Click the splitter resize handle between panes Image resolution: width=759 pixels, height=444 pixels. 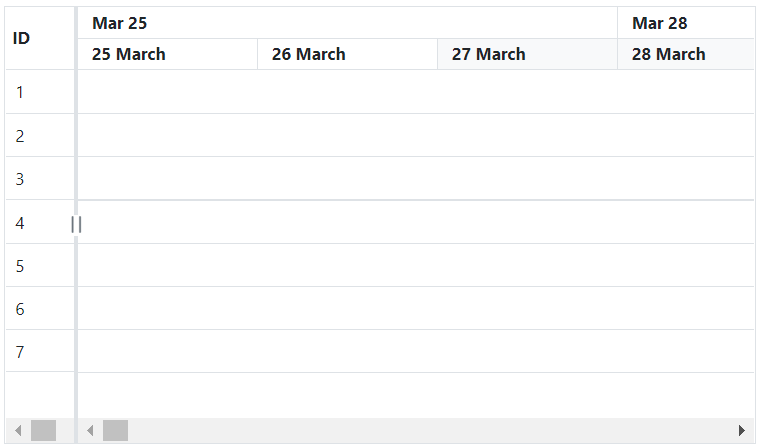[x=76, y=224]
